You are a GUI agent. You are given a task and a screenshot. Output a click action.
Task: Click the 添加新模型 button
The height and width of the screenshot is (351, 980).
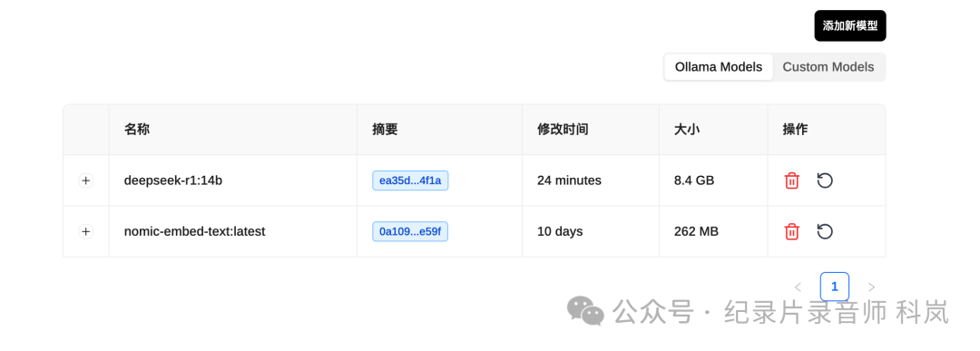click(850, 25)
